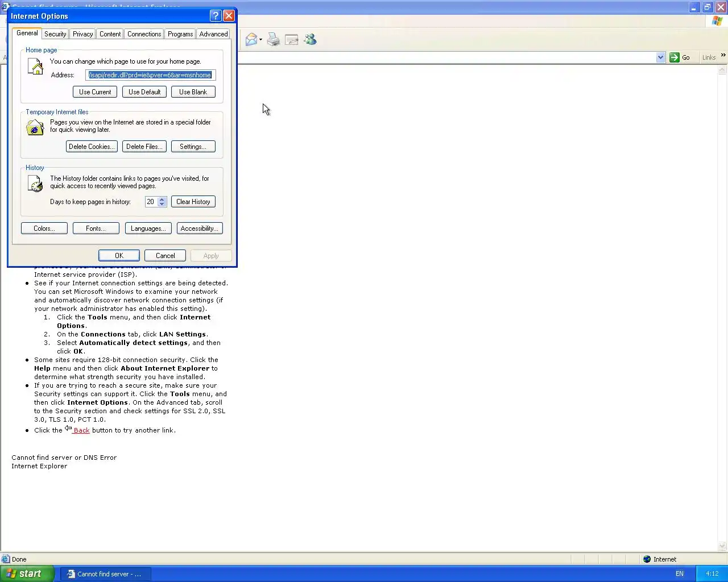Click the Help question mark button
The image size is (728, 582).
point(216,16)
